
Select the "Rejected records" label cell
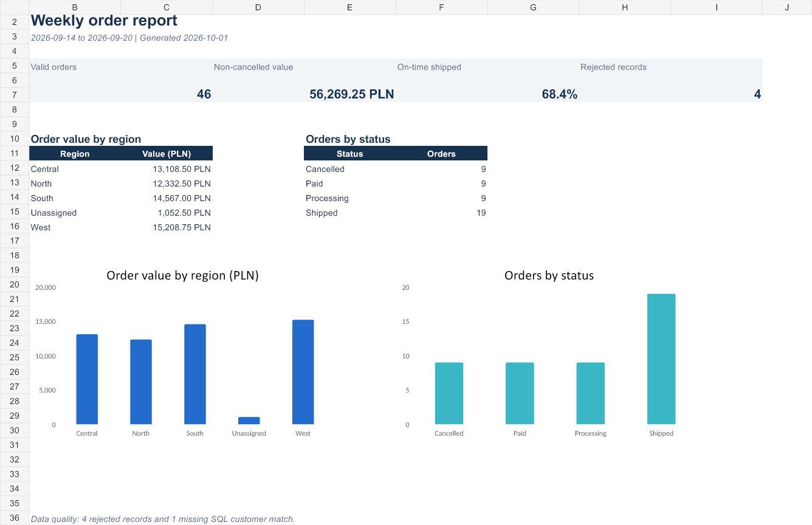pyautogui.click(x=613, y=67)
